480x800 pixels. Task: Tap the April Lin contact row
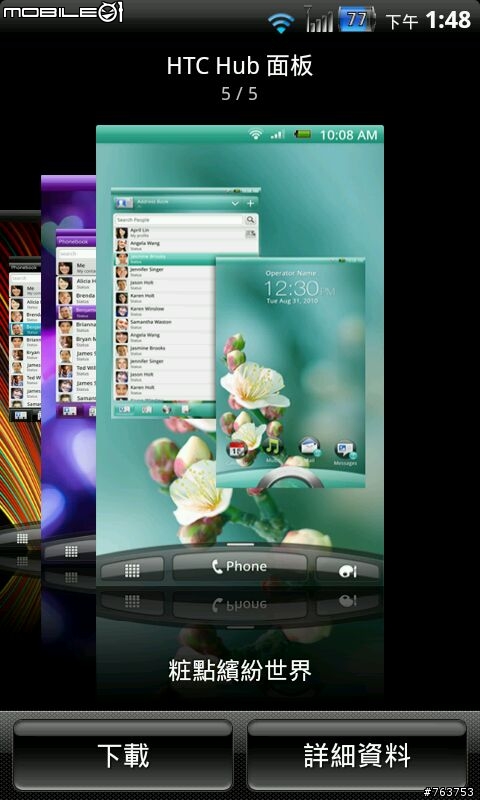[x=186, y=233]
